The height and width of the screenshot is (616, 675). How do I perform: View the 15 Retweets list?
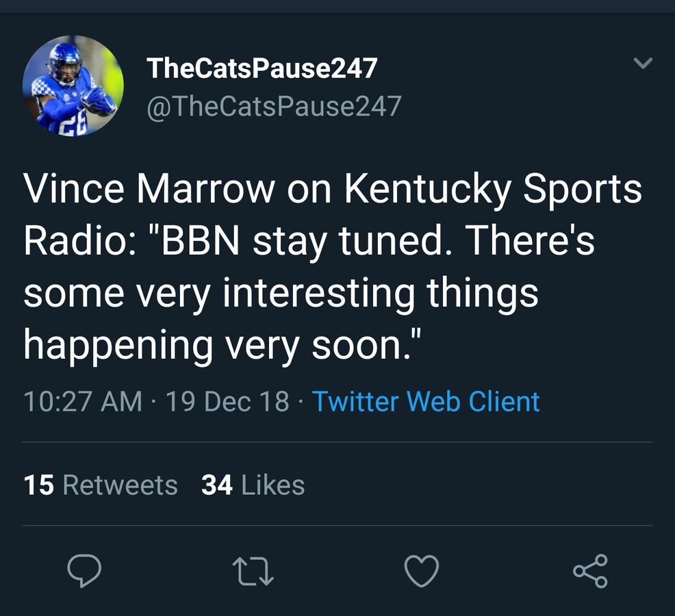pos(101,485)
